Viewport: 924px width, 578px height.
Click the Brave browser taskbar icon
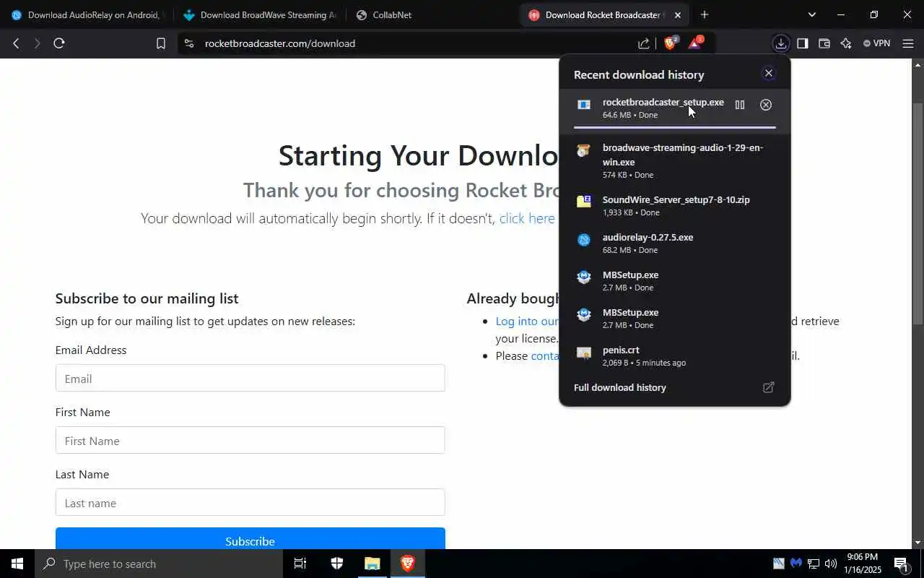[x=408, y=564]
